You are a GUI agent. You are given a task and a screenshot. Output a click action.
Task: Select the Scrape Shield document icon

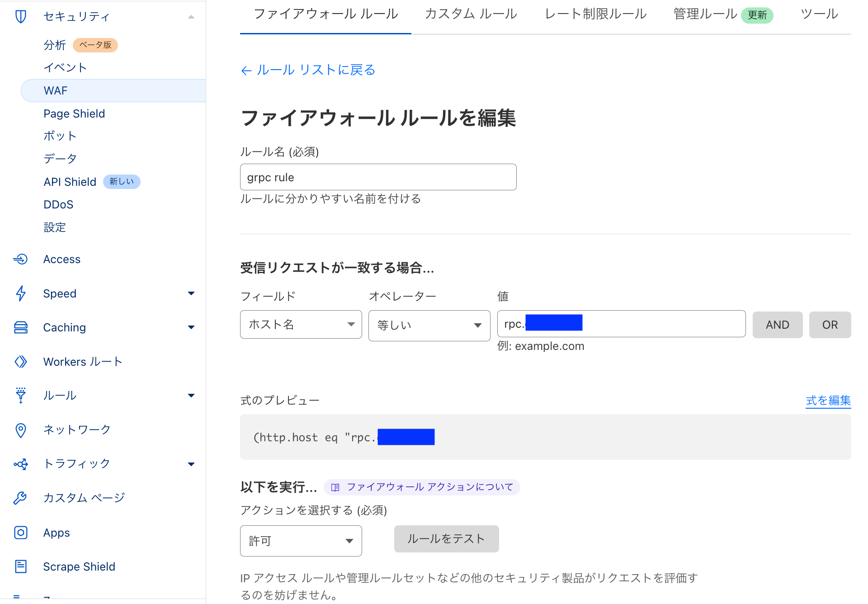pos(20,566)
